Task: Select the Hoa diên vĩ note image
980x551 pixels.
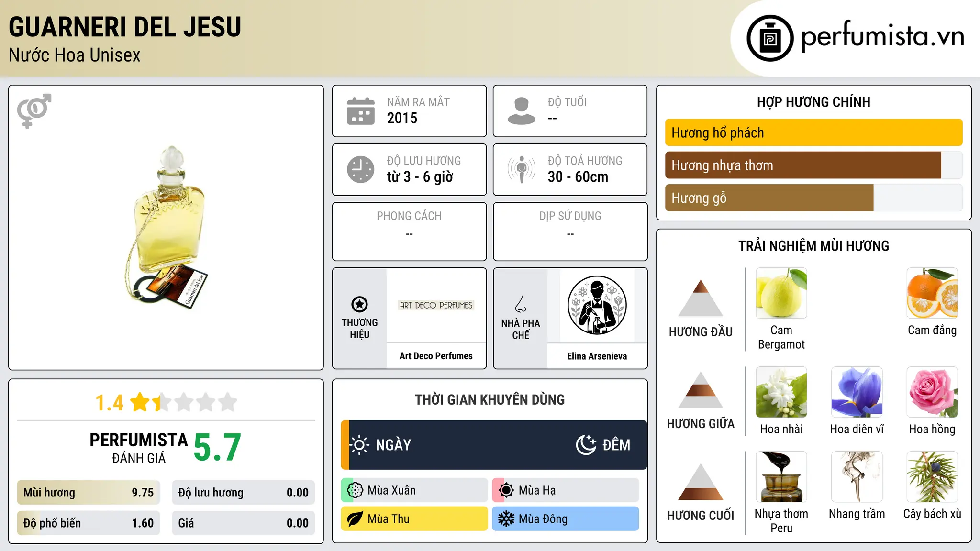Action: 857,392
